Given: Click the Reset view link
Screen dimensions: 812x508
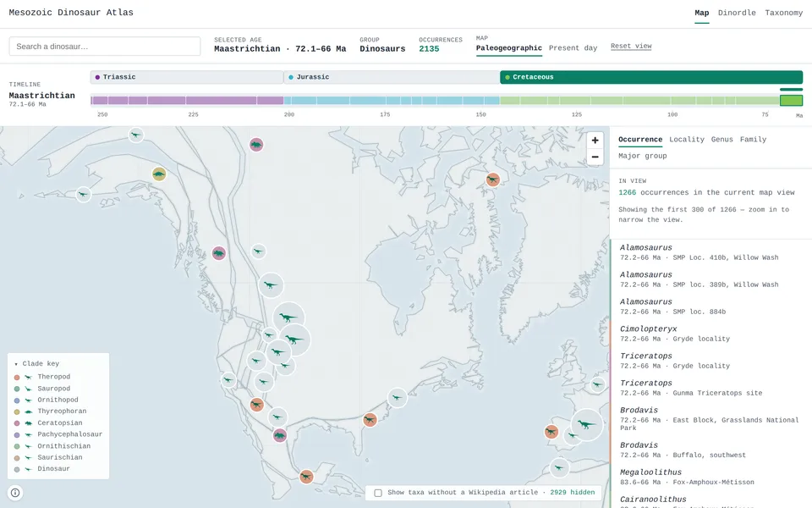Looking at the screenshot, I should pos(631,46).
